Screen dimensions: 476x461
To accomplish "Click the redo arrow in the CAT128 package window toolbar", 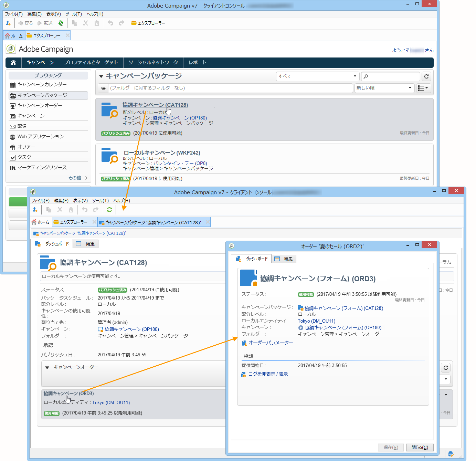I will pos(96,210).
